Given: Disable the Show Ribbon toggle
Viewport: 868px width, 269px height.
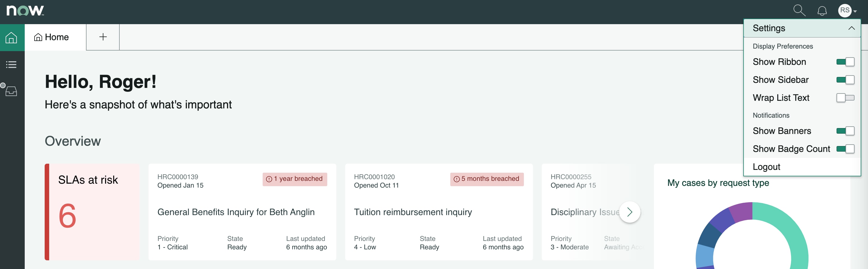Looking at the screenshot, I should (x=845, y=61).
